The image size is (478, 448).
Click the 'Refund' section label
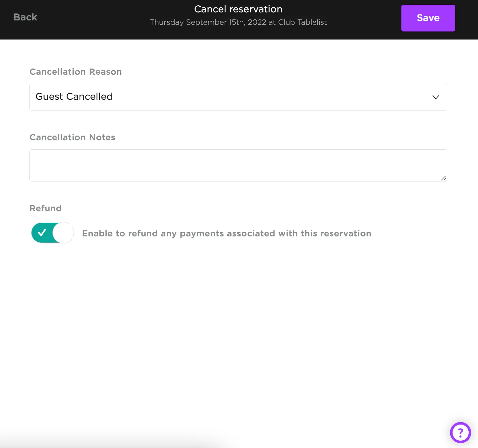pyautogui.click(x=46, y=208)
